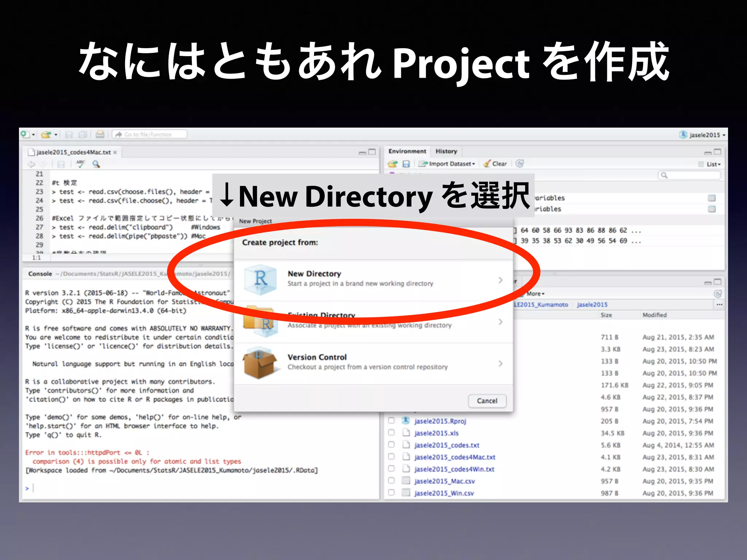Click the jasele2015_Mac.csv spreadsheet icon
Viewport: 747px width, 560px height.
coord(406,481)
